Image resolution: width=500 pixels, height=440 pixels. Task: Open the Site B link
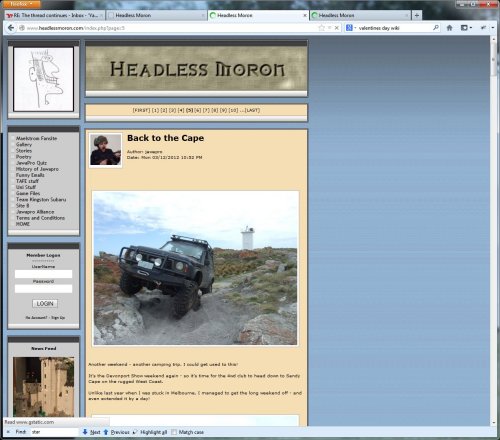click(x=22, y=205)
